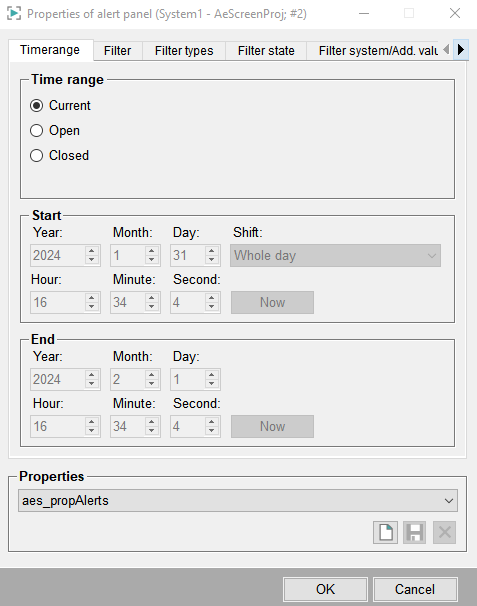The image size is (477, 606).
Task: Open the Shift Whole day dropdown
Action: [x=335, y=255]
